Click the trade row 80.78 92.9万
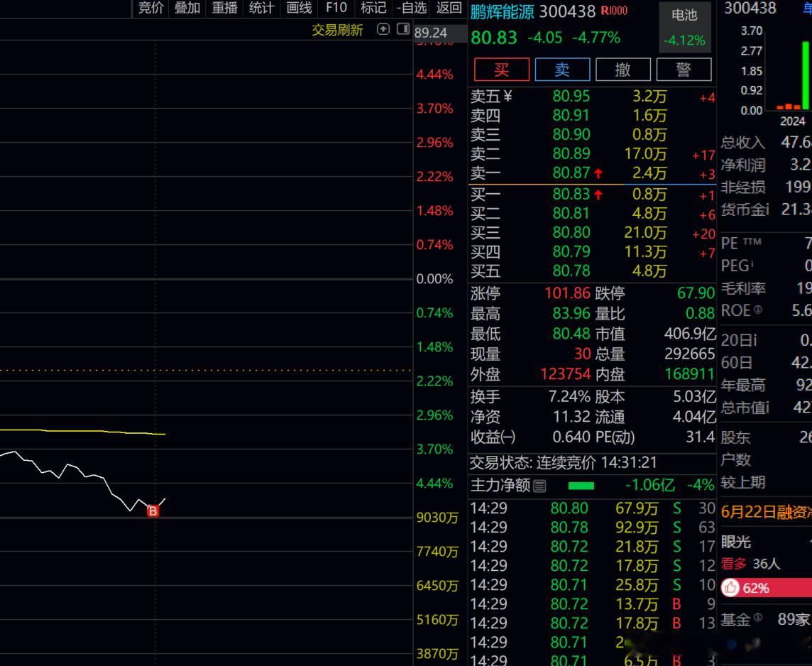The height and width of the screenshot is (666, 812). [x=593, y=528]
